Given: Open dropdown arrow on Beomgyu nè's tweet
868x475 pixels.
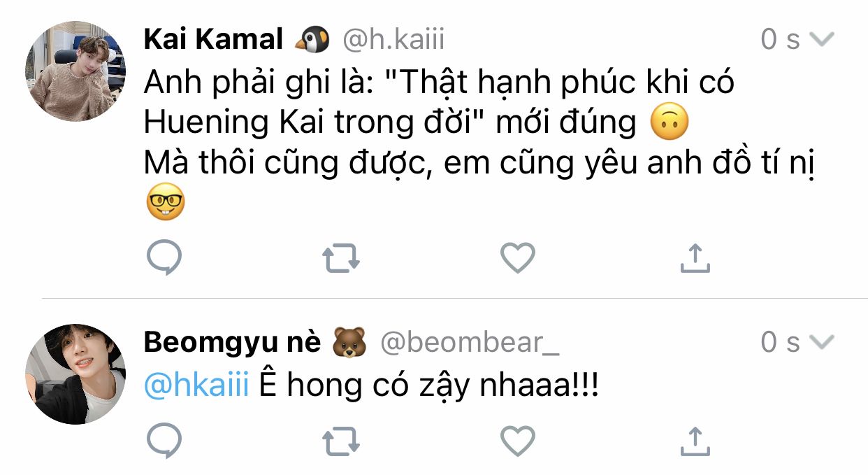Looking at the screenshot, I should [x=822, y=342].
